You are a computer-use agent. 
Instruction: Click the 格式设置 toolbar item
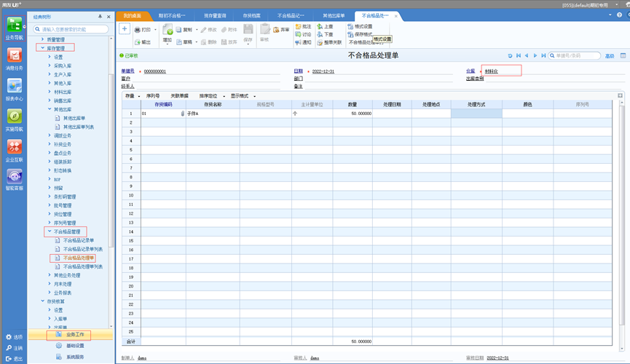tap(360, 26)
